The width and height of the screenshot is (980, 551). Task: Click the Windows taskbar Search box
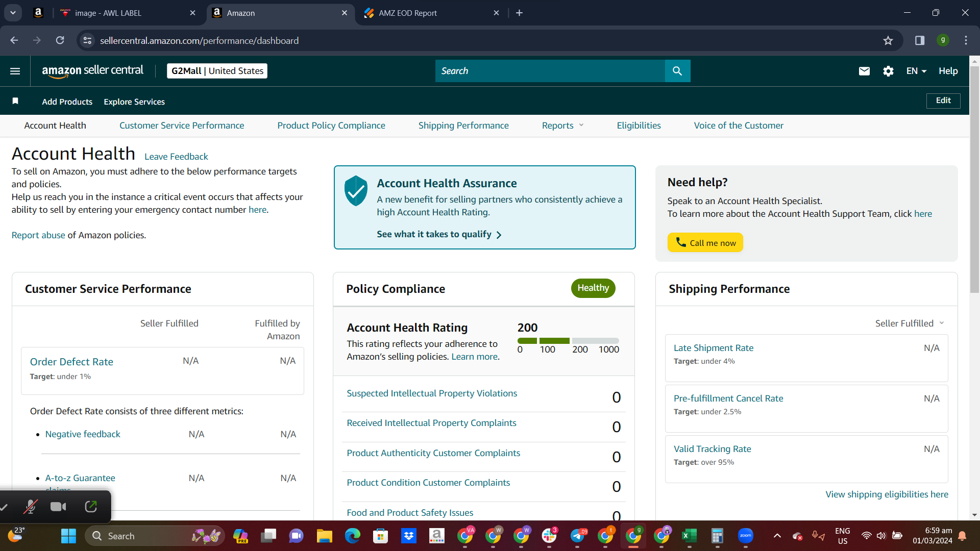tap(155, 536)
